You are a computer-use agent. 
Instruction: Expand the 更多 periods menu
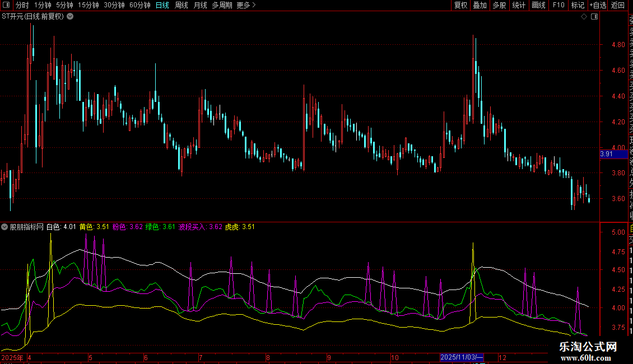[246, 5]
